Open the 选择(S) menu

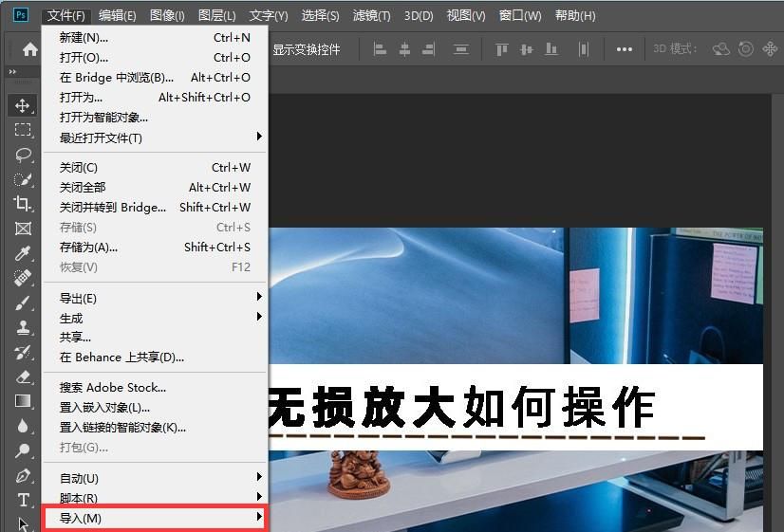pyautogui.click(x=320, y=15)
